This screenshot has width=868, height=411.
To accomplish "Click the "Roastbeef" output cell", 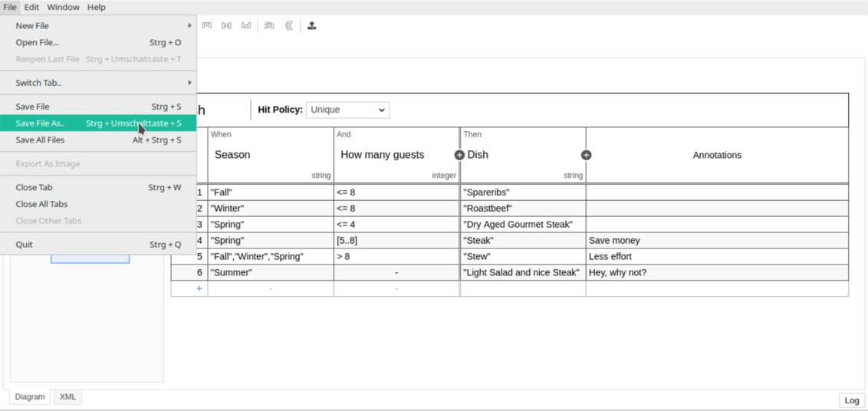I will coord(522,209).
